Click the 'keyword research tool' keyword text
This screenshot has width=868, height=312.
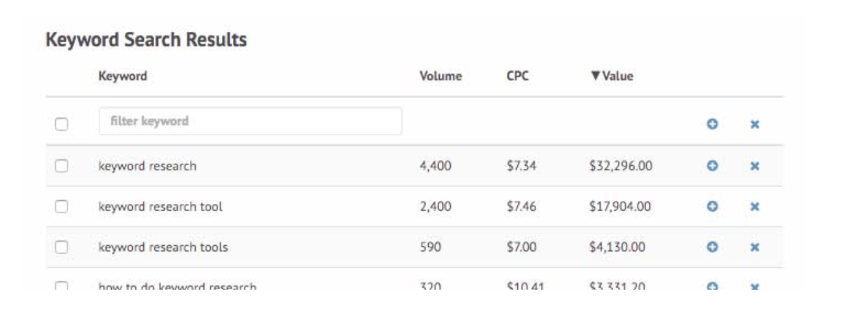click(160, 207)
